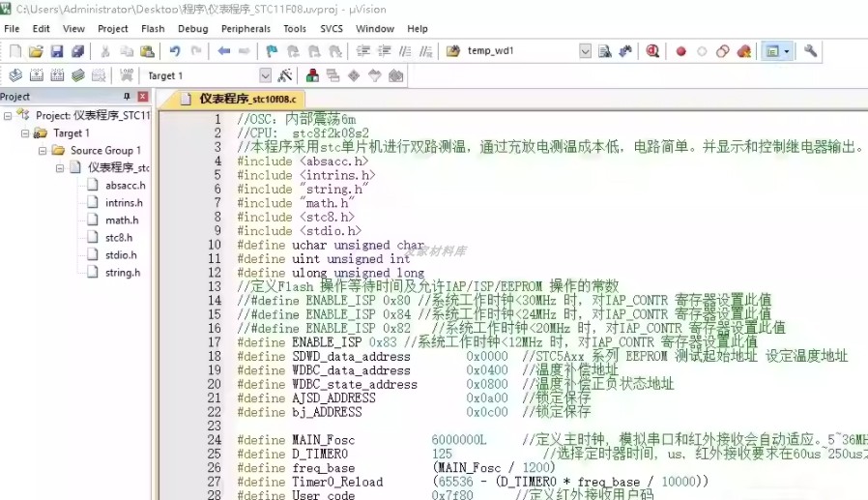Image resolution: width=868 pixels, height=500 pixels.
Task: Open the Flash menu
Action: coord(153,29)
